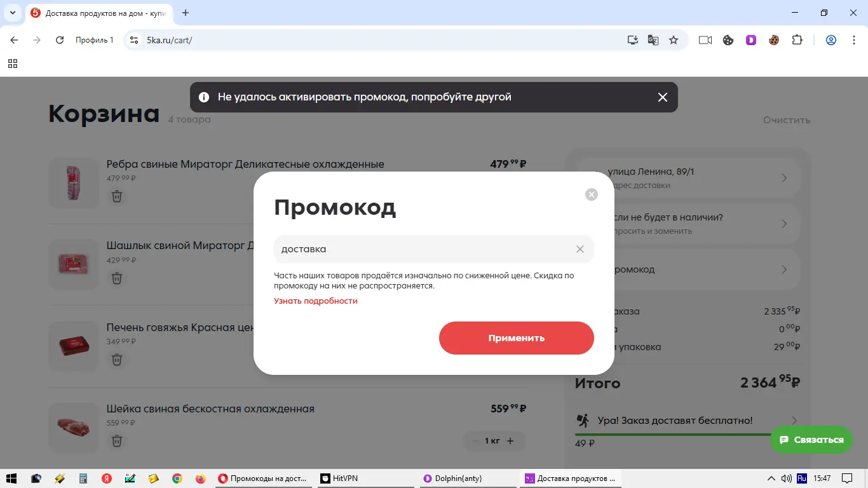
Task: Click the video camera extension icon
Action: [705, 40]
